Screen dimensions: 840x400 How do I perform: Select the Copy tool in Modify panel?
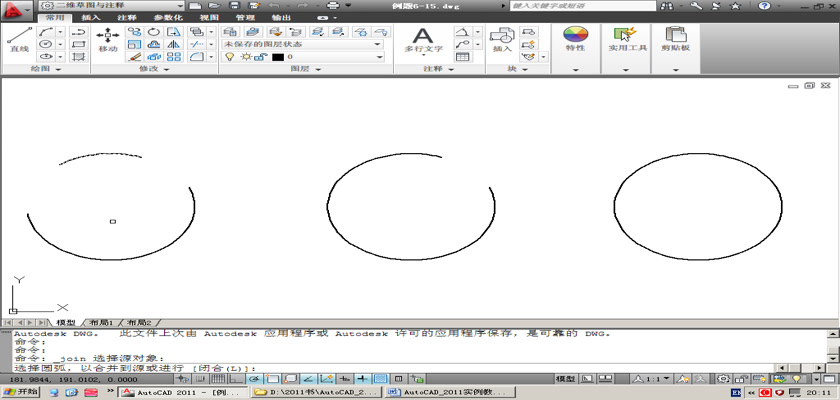[x=135, y=32]
